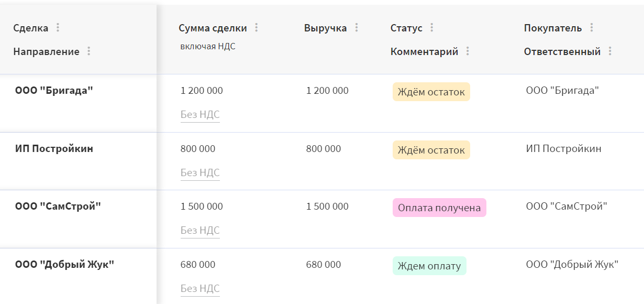This screenshot has height=304, width=644.
Task: Click the Сумма сделки column header
Action: coord(213,28)
